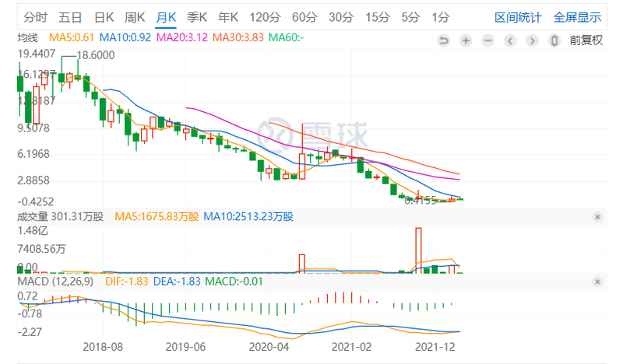Click the 18.6000 high price marker
623x364 pixels.
click(95, 55)
